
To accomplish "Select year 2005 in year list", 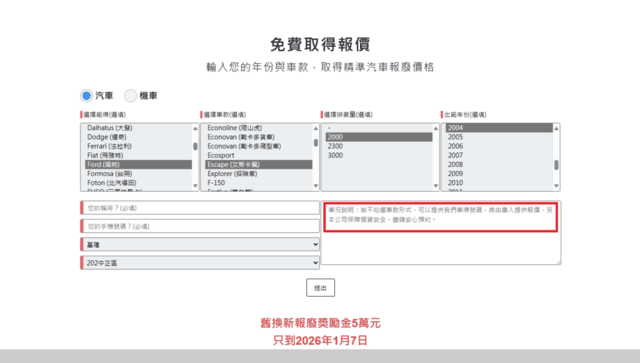I will 499,137.
